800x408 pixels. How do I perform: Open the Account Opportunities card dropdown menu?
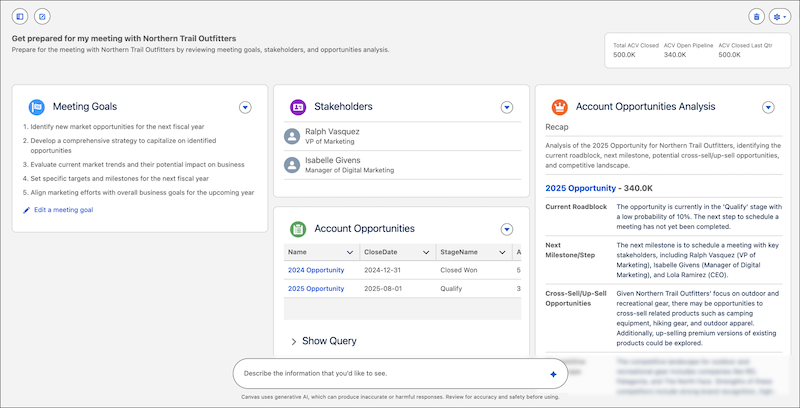coord(507,230)
